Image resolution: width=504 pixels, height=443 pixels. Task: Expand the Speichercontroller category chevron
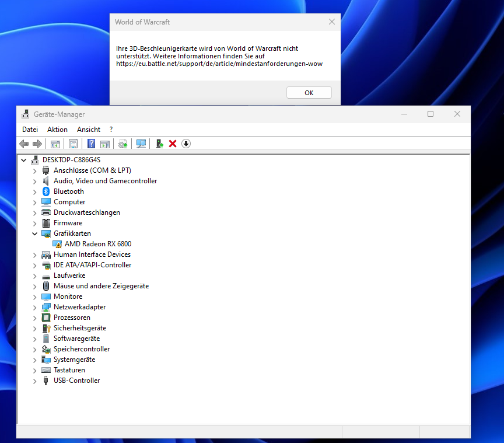(x=35, y=350)
